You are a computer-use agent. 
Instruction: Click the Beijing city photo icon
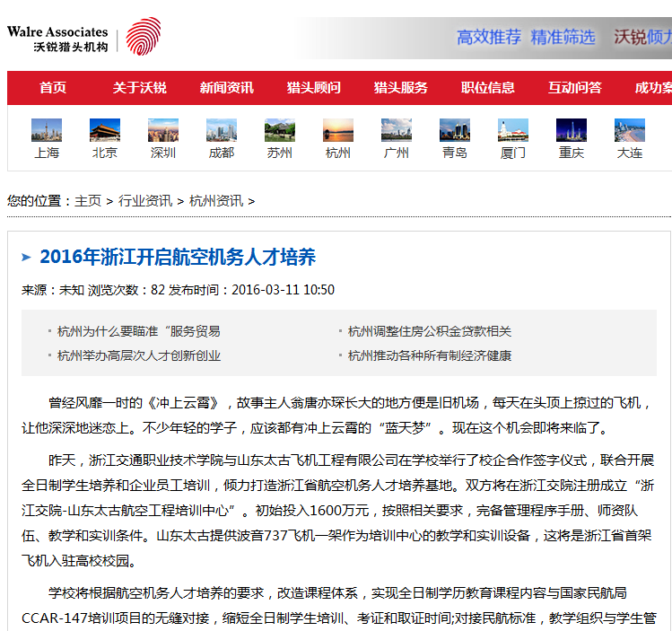coord(105,130)
